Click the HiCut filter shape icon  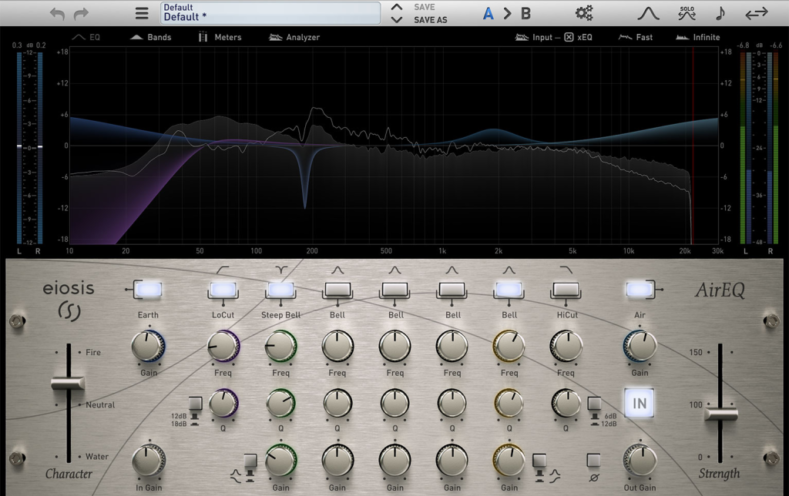click(566, 271)
